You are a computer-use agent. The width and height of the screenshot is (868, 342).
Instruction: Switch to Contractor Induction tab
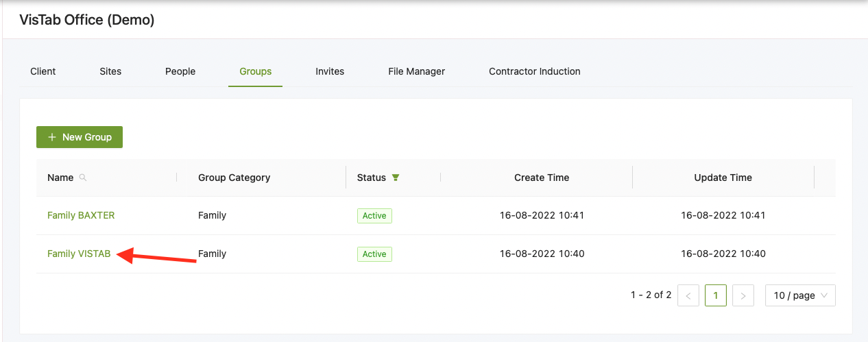click(534, 71)
